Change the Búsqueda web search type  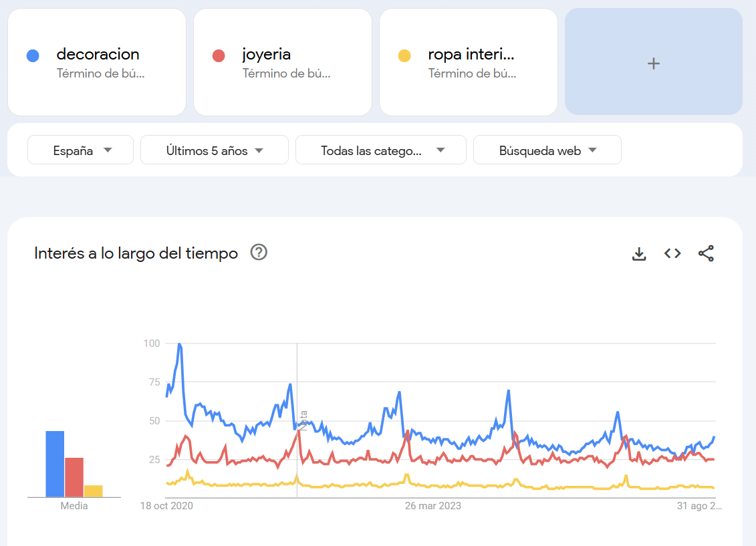pos(547,150)
